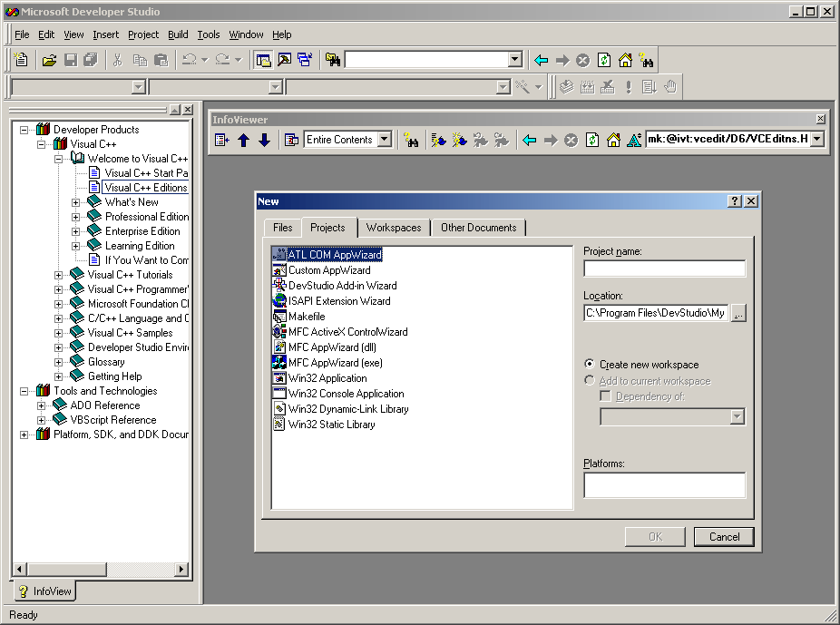Screen dimensions: 840x625
Task: Click the Location browse (...) button
Action: point(738,313)
